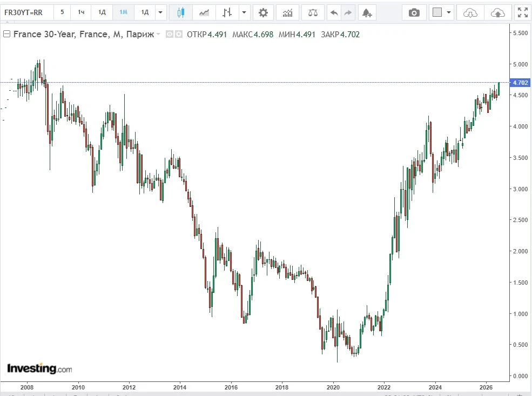Open chart settings gear icon

click(263, 12)
